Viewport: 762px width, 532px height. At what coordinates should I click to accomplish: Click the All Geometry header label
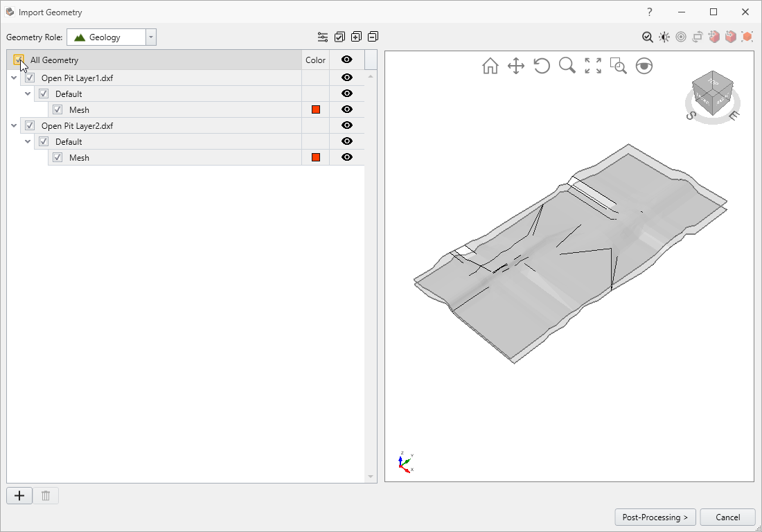[55, 60]
